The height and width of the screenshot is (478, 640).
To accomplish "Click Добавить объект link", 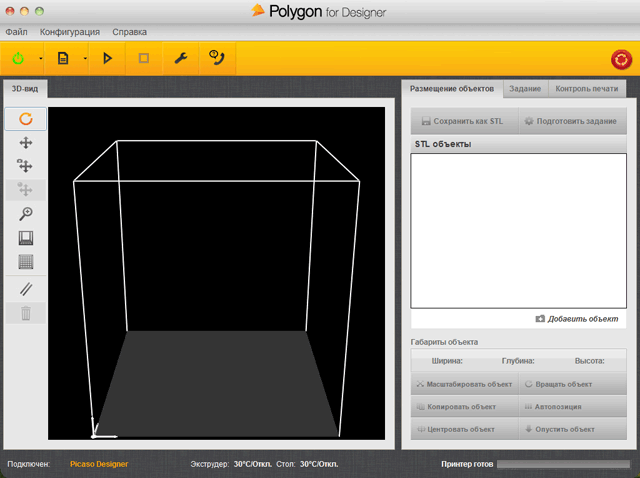I will pos(577,319).
